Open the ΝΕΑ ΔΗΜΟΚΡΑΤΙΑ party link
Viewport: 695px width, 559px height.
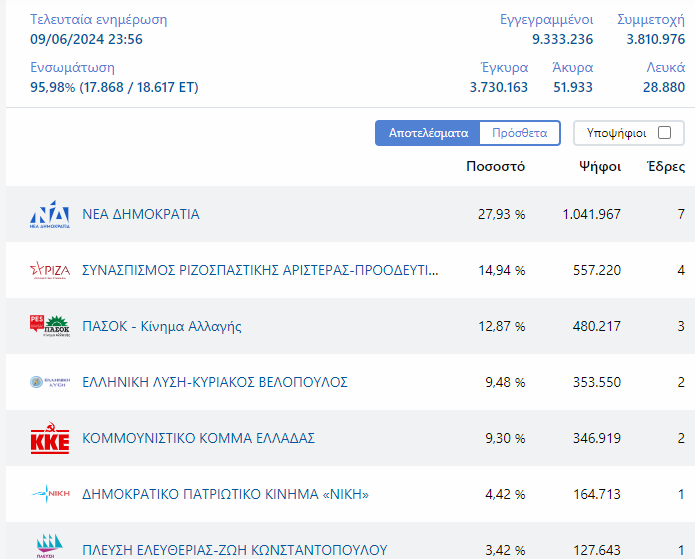tap(141, 214)
